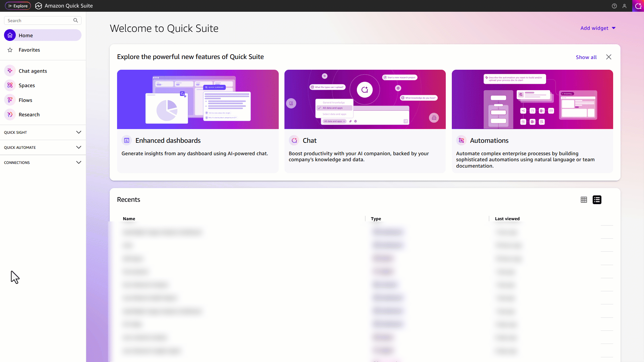This screenshot has height=362, width=644.
Task: Dismiss the Explore features panel
Action: pyautogui.click(x=609, y=57)
